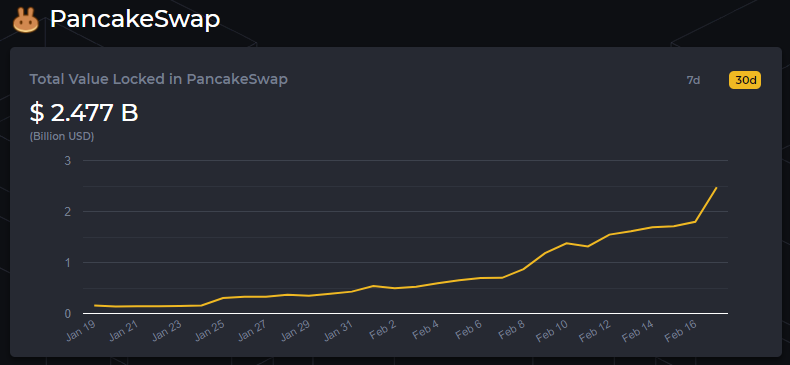Click the Feb 8 date label
The width and height of the screenshot is (790, 365).
512,329
